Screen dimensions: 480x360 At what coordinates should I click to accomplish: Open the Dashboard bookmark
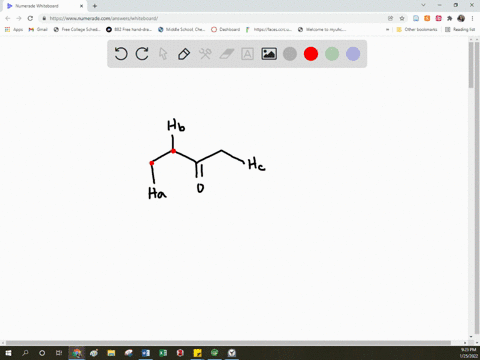[226, 29]
